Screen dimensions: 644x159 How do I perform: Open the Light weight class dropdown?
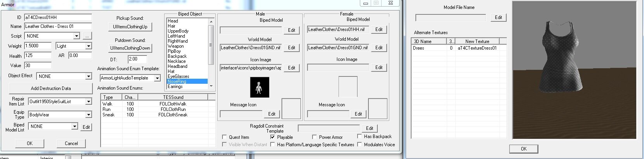click(x=89, y=46)
